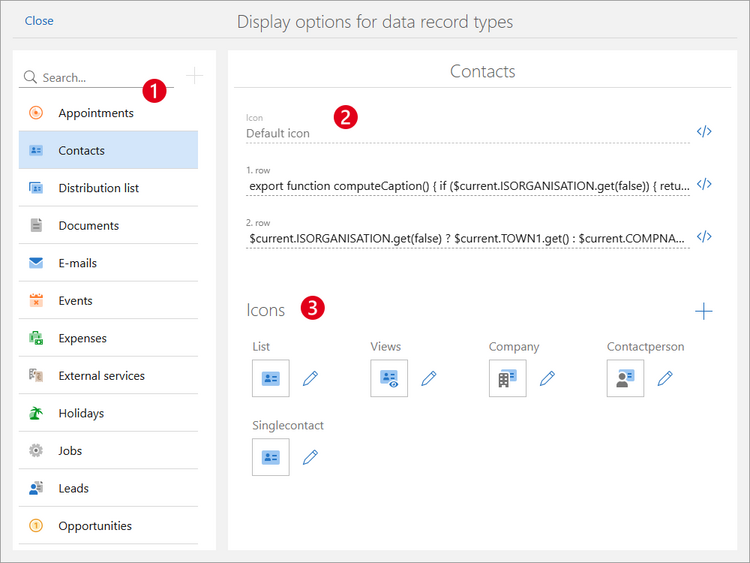
Task: Select Appointments in the record type list
Action: (x=95, y=113)
